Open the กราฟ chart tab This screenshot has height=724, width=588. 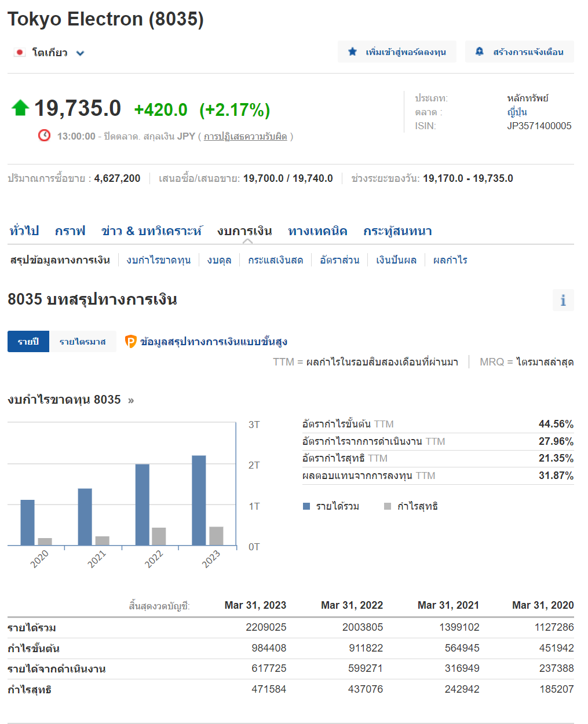click(70, 231)
